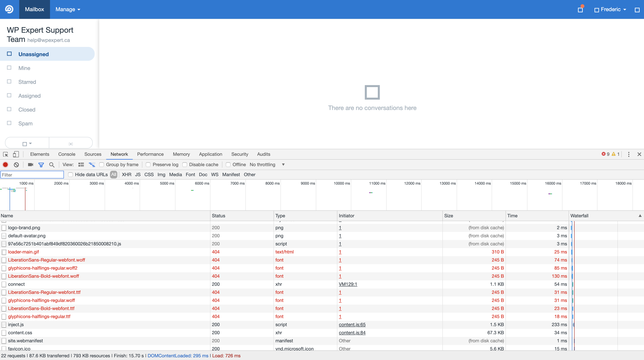The height and width of the screenshot is (360, 644).
Task: Open the Assigned folder
Action: [29, 96]
